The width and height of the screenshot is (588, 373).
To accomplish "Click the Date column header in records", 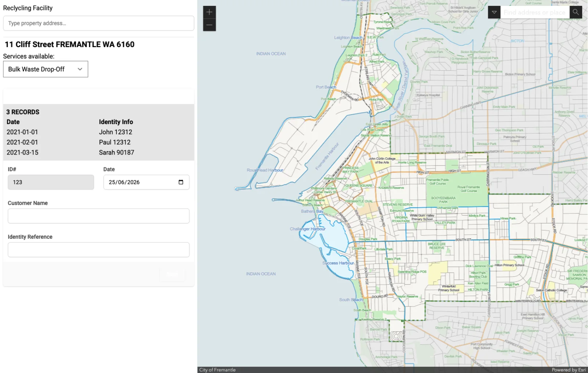I will point(13,122).
